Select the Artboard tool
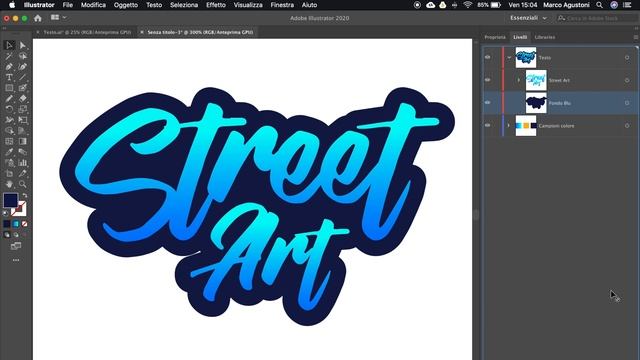The height and width of the screenshot is (360, 640). (9, 173)
